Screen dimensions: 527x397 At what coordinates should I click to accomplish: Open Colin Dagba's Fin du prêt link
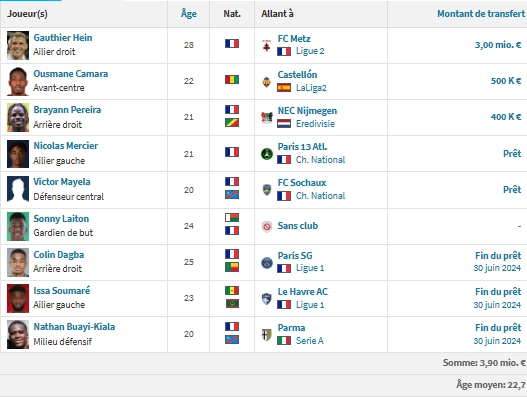pyautogui.click(x=498, y=256)
